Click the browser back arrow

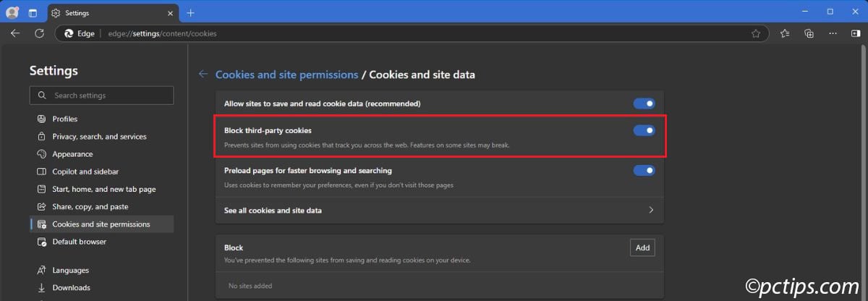coord(15,33)
